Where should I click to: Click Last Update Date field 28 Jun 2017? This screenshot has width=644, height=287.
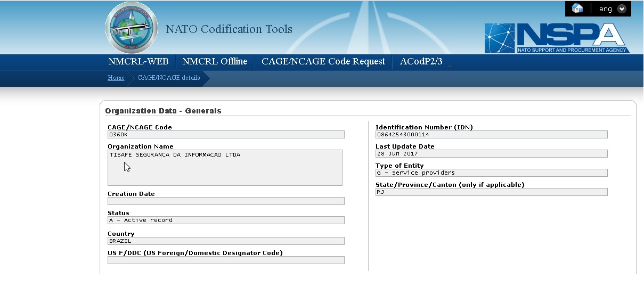491,153
